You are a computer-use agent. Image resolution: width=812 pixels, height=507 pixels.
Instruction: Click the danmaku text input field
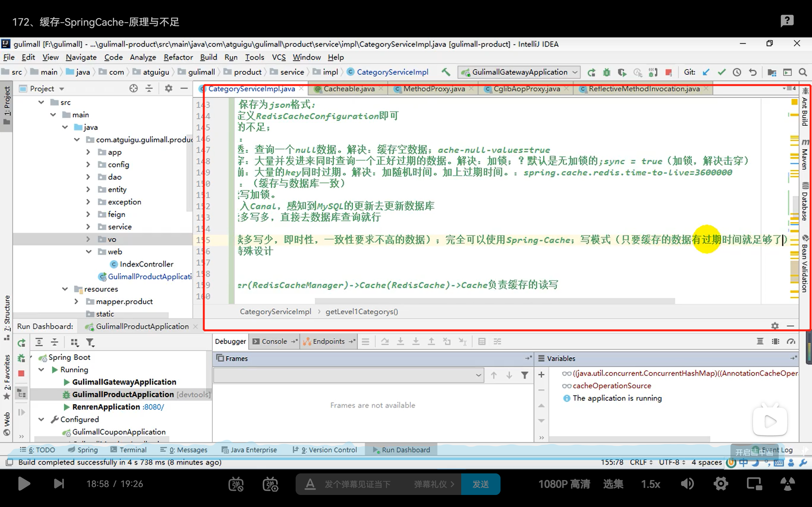coord(358,484)
